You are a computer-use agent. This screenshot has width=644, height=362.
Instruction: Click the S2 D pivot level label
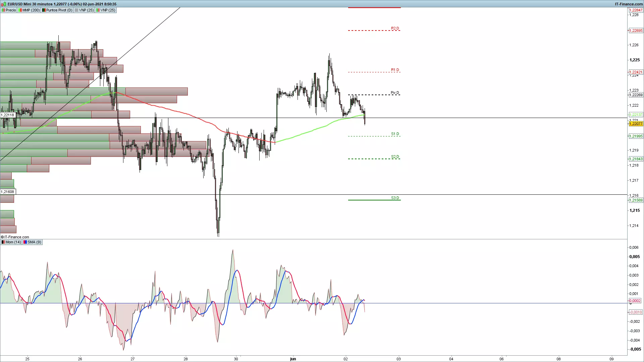395,157
